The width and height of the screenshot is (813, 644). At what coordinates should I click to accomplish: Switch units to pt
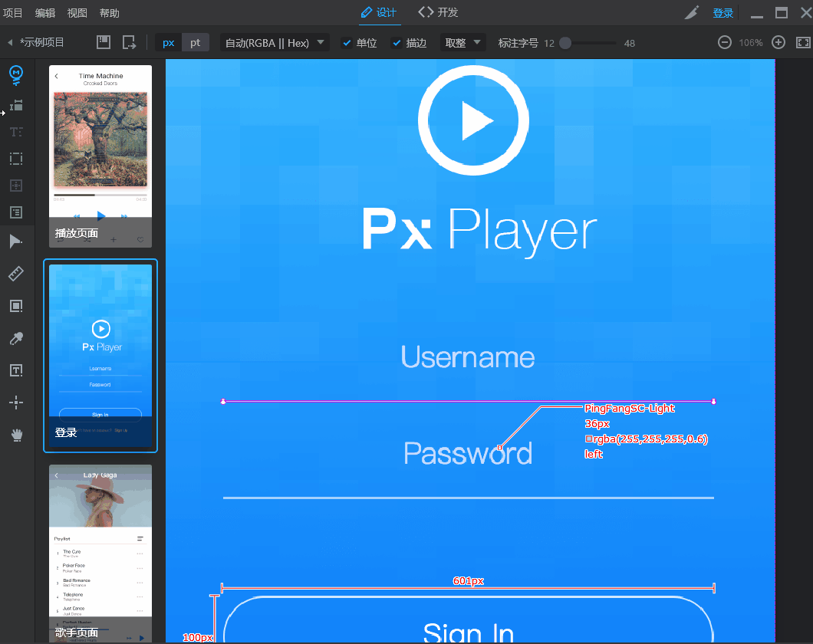pyautogui.click(x=195, y=42)
